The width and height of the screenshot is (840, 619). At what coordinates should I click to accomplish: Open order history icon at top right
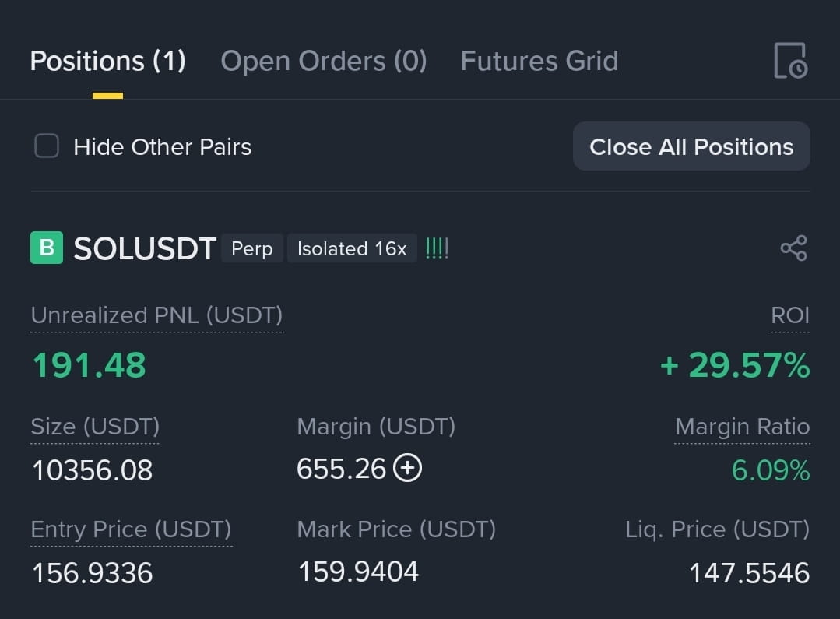tap(791, 61)
